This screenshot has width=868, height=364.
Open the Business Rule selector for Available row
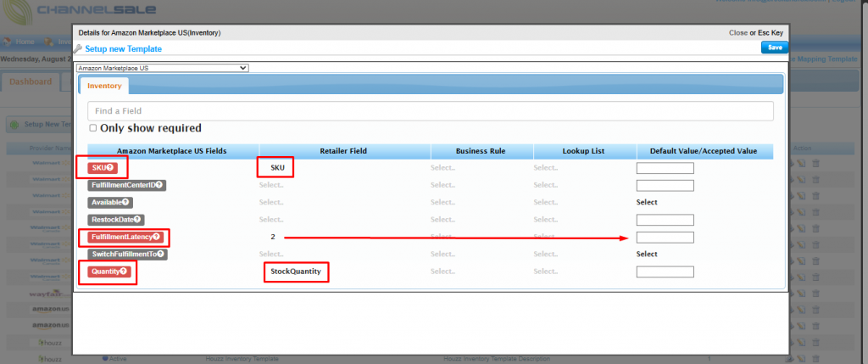click(x=442, y=202)
